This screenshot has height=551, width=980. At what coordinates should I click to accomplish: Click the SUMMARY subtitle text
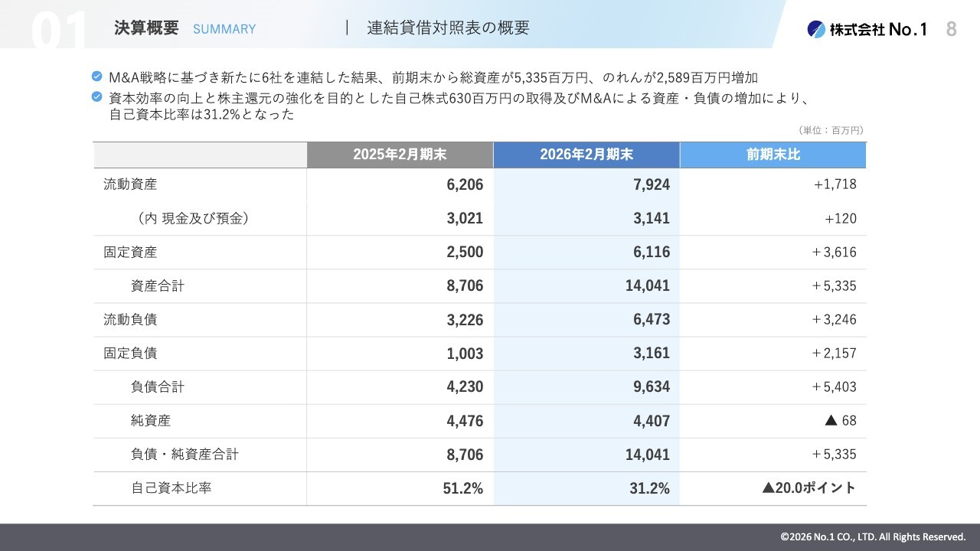pyautogui.click(x=224, y=29)
